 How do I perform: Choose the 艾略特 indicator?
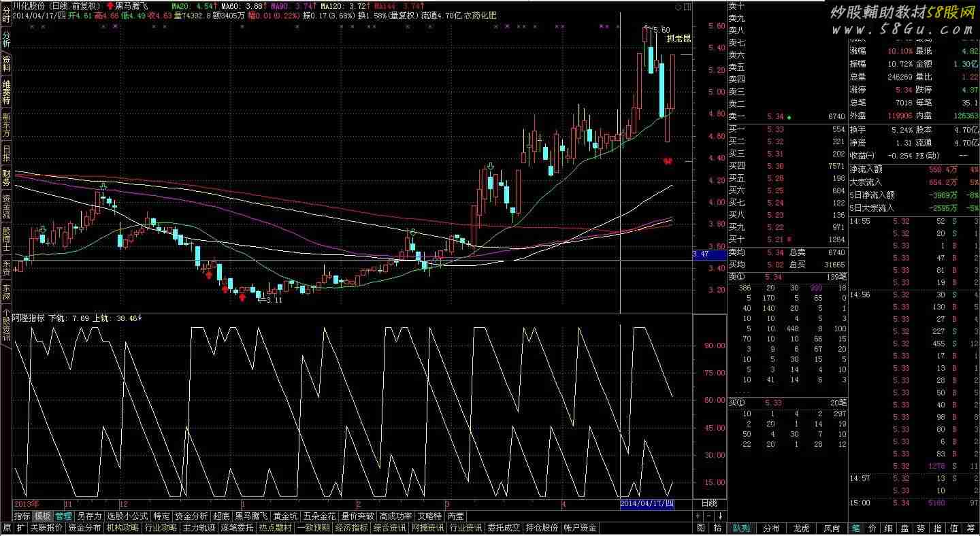click(429, 516)
